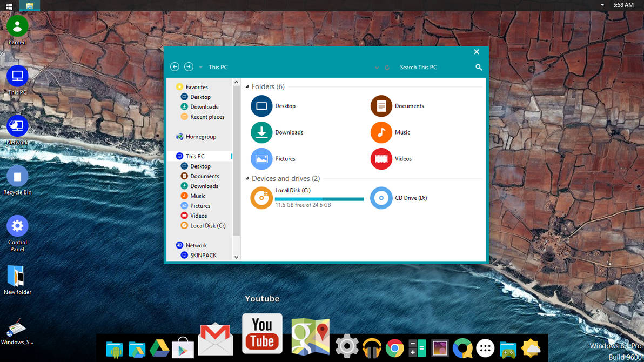Select This PC in the sidebar
Viewport: 644px width, 362px height.
194,156
